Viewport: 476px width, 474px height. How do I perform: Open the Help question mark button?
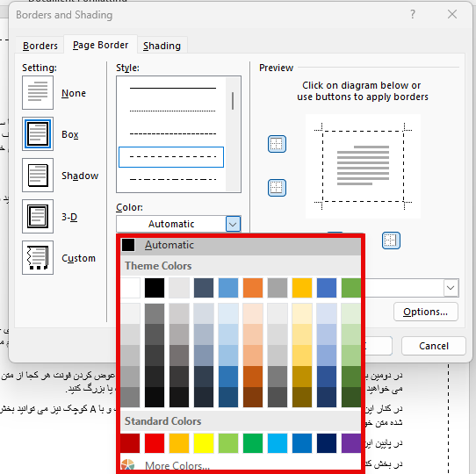tap(413, 14)
